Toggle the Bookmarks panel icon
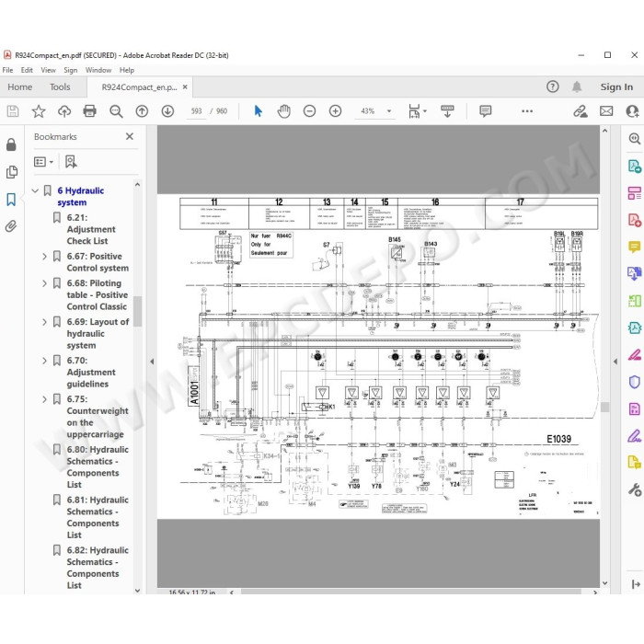644x644 pixels. coord(11,200)
